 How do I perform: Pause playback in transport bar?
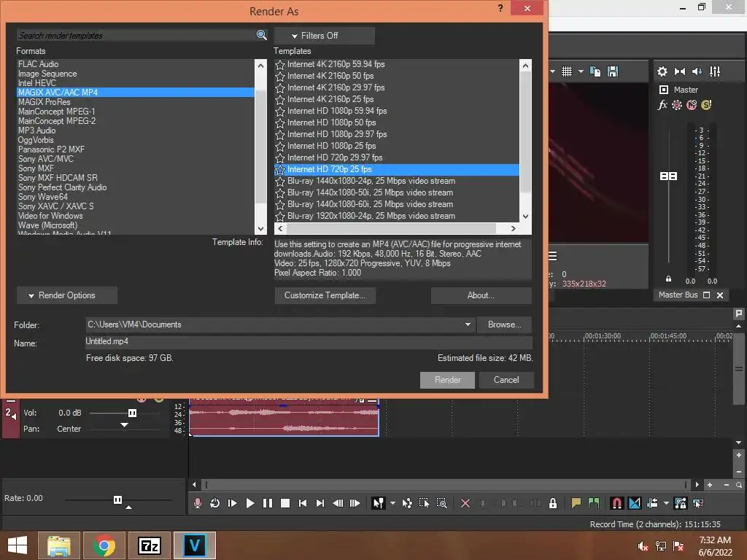[267, 503]
